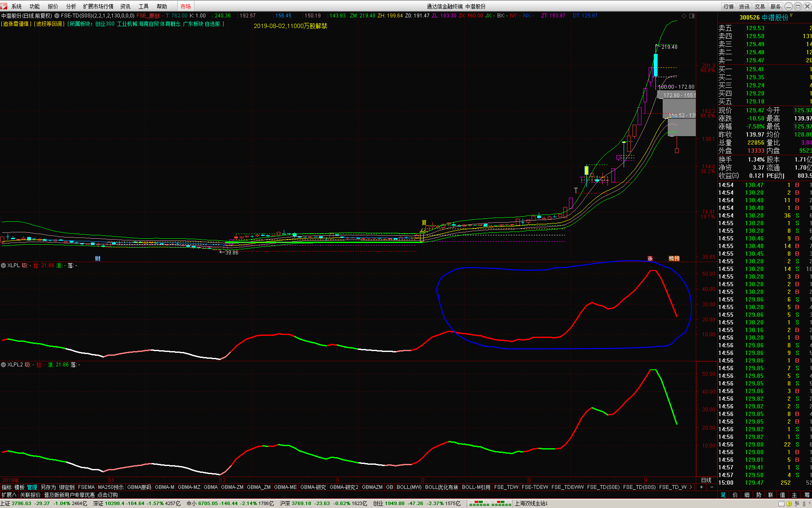Select the 模板 tab at bottom
This screenshot has width=812, height=508.
[20, 487]
